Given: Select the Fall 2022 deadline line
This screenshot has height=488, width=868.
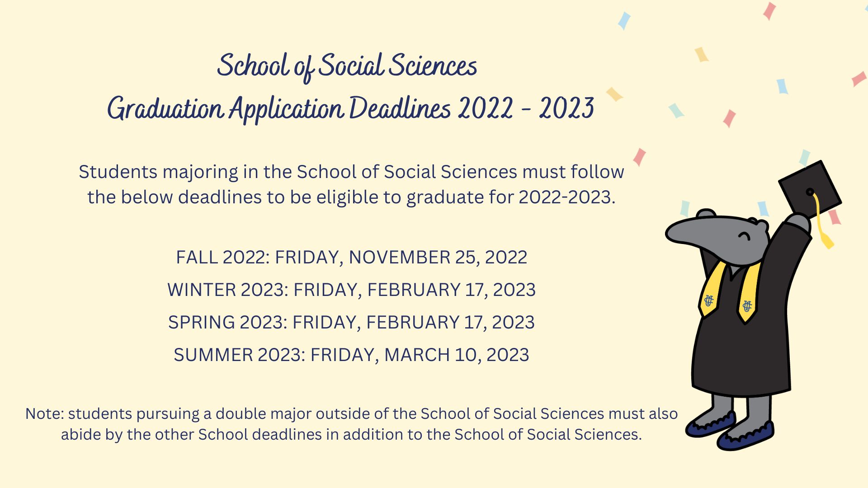Looking at the screenshot, I should point(351,257).
